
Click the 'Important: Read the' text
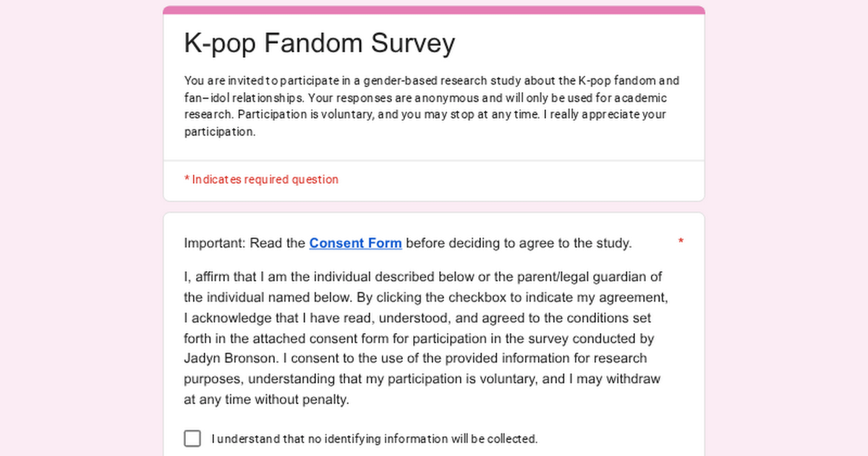tap(244, 243)
